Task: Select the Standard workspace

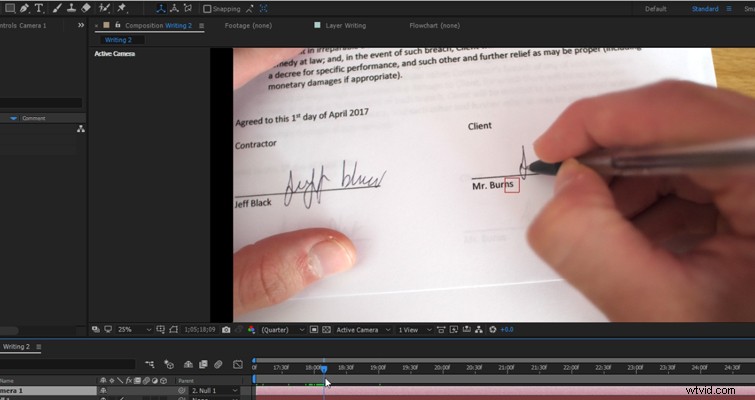Action: coord(705,9)
